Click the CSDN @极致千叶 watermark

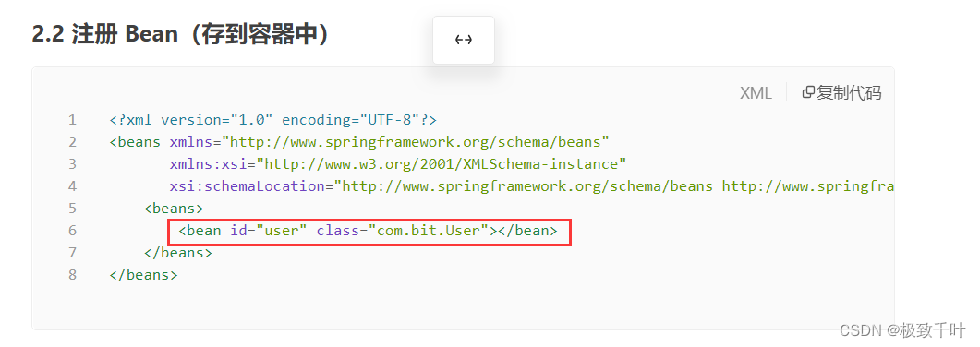click(x=903, y=330)
